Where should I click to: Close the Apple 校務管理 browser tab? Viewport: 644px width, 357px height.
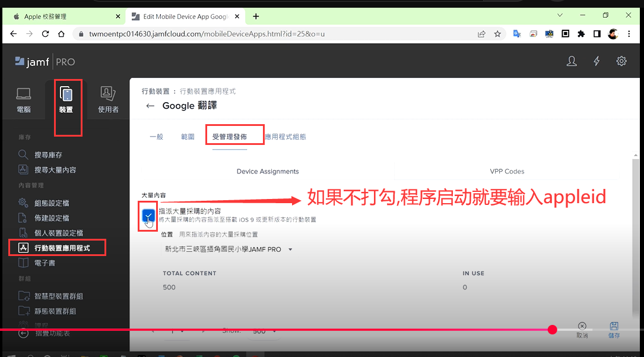click(118, 17)
